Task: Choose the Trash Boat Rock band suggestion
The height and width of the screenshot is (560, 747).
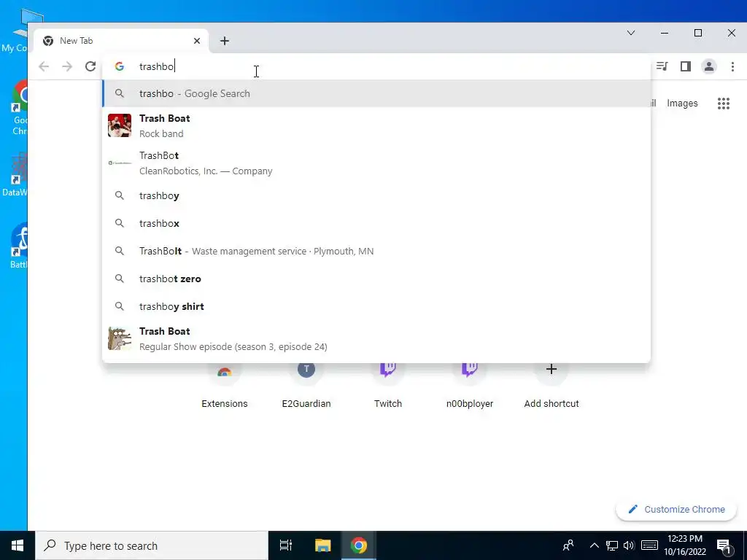Action: click(x=376, y=125)
